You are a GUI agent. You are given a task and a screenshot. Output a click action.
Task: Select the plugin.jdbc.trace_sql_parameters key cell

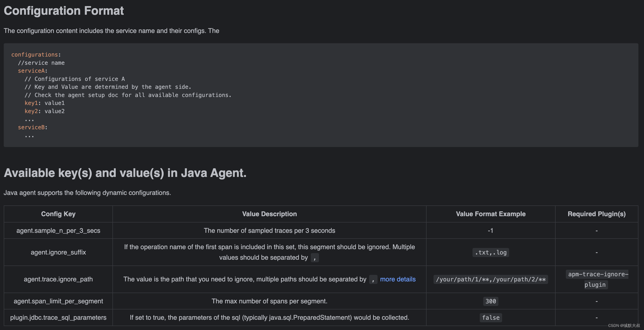(58, 317)
